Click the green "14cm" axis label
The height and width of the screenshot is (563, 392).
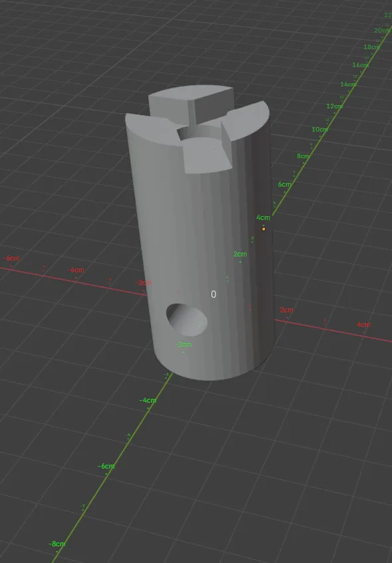(x=348, y=84)
